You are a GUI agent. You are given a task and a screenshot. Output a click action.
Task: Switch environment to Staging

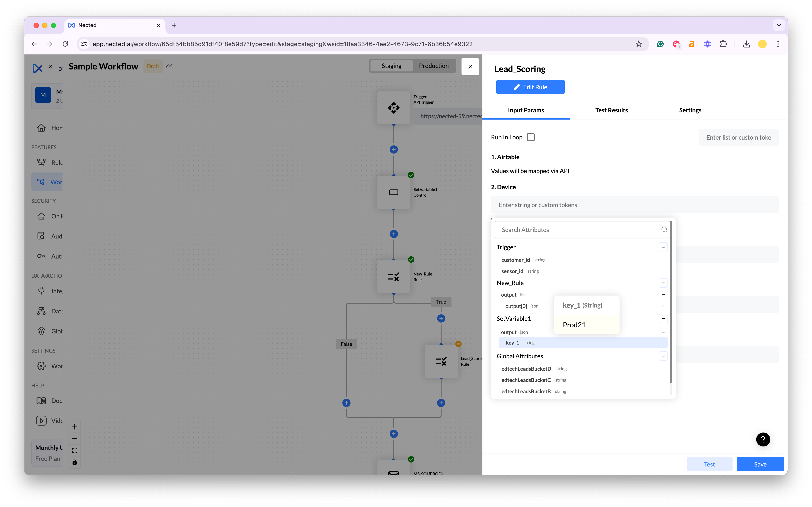pos(391,66)
